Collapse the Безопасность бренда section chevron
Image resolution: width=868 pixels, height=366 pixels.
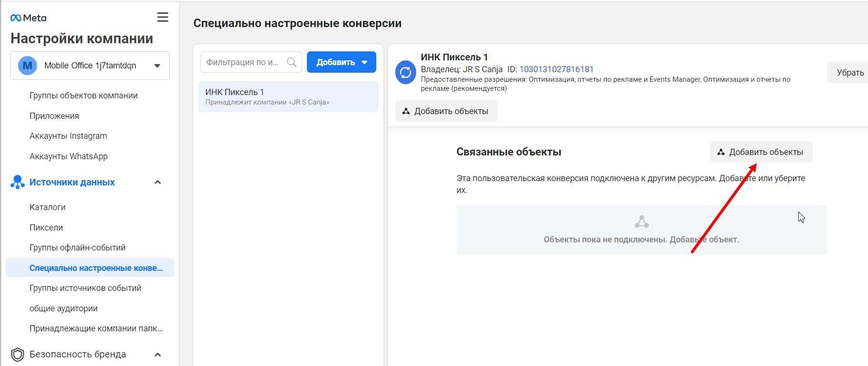click(x=158, y=354)
